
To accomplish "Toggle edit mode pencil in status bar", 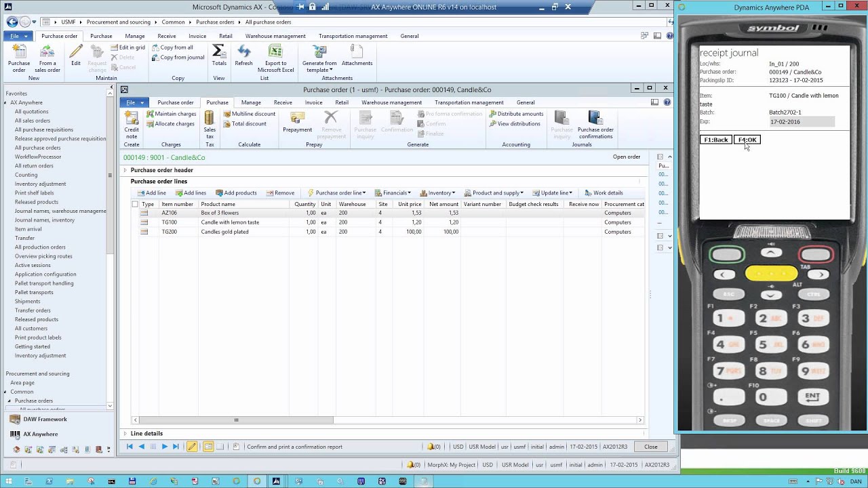I will point(192,447).
